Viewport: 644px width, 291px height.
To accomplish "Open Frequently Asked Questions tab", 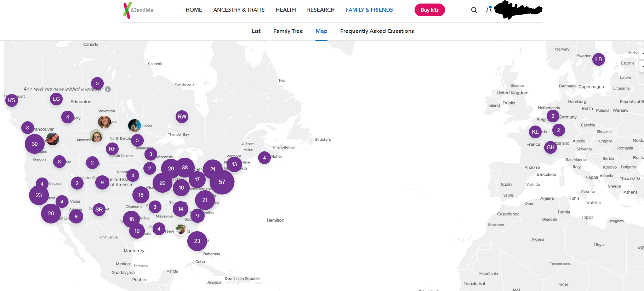I will click(x=377, y=31).
